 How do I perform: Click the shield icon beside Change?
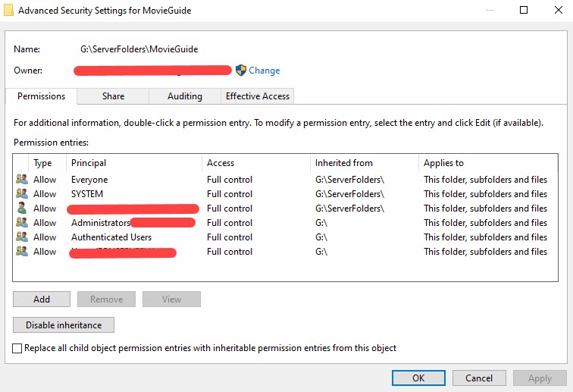point(241,71)
